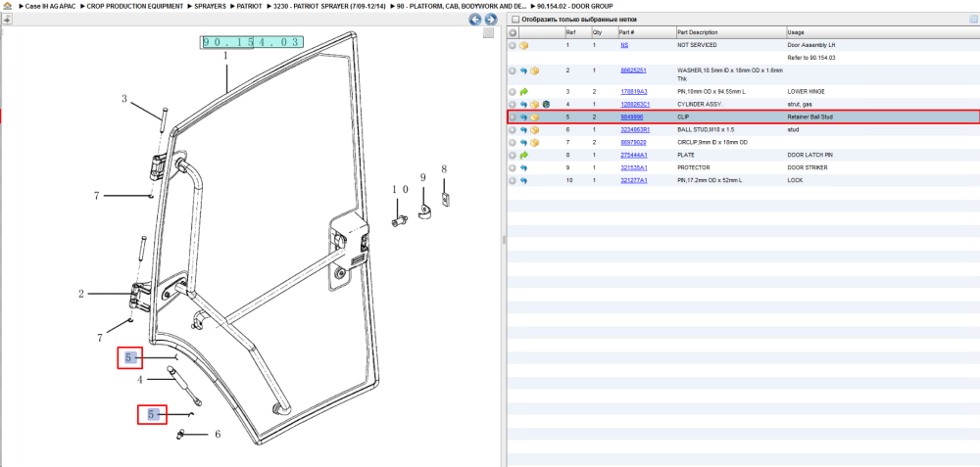Add the LOWER HINGE pin row via plus icon

(x=513, y=92)
